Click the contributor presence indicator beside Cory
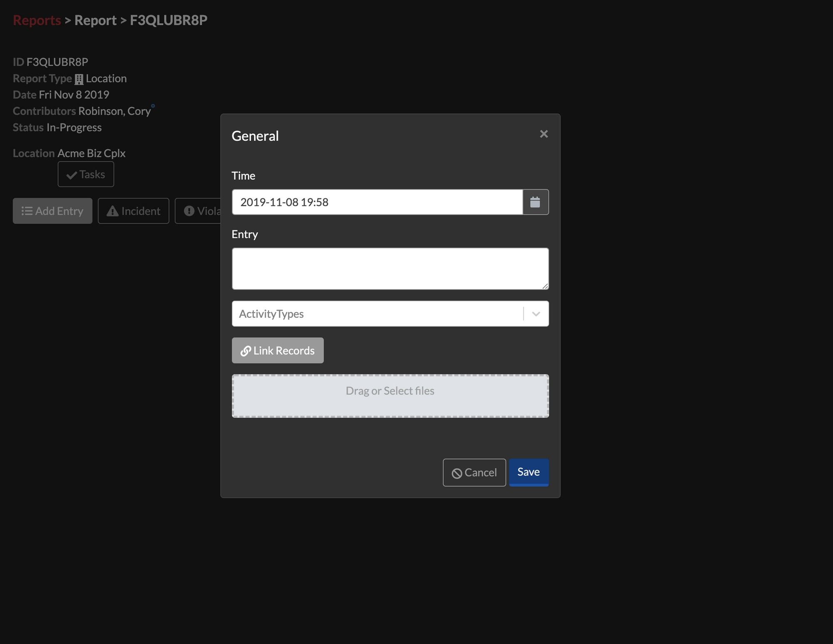The image size is (833, 644). point(153,107)
